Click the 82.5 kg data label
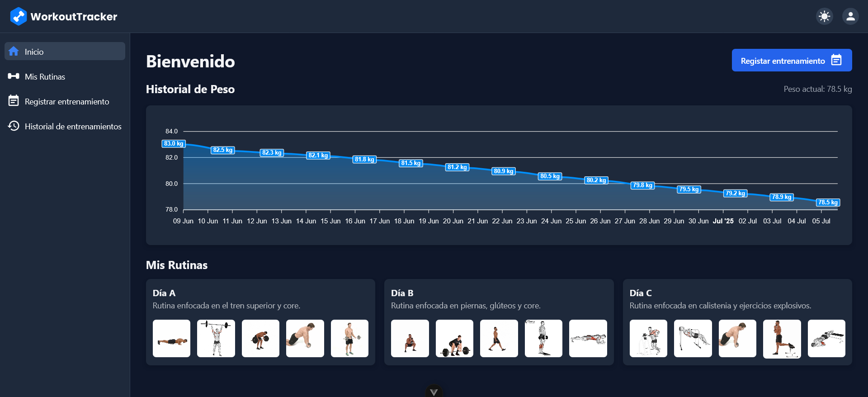This screenshot has height=397, width=868. (223, 150)
